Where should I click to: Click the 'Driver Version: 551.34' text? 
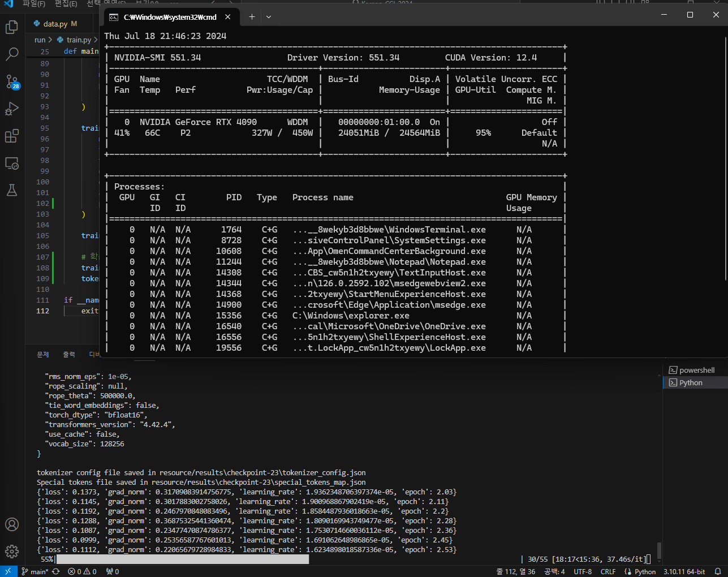click(343, 58)
